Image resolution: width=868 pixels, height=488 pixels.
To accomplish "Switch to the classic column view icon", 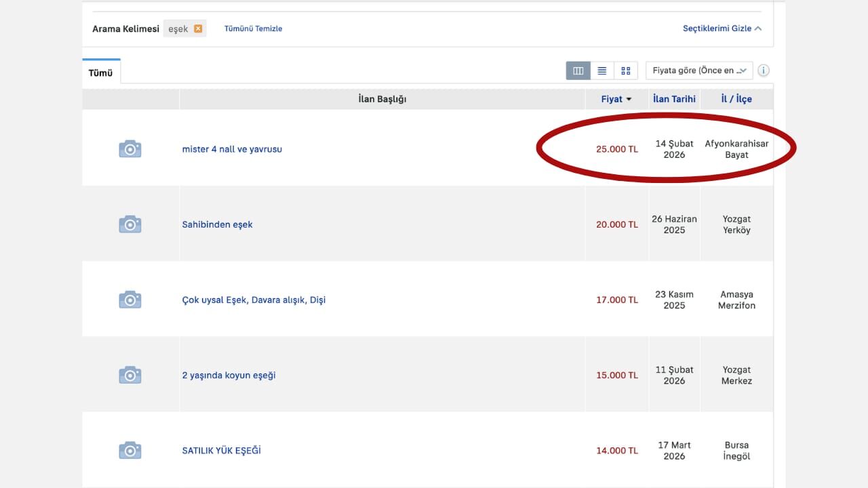I will [578, 70].
